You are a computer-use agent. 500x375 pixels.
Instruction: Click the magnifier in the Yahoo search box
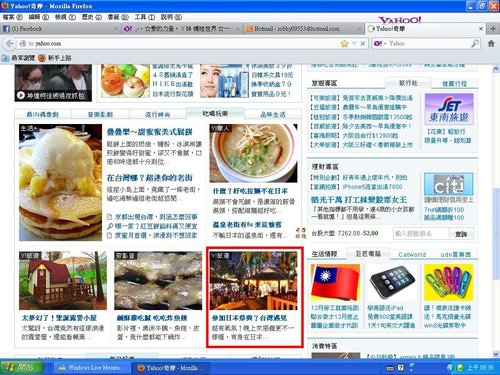475,43
